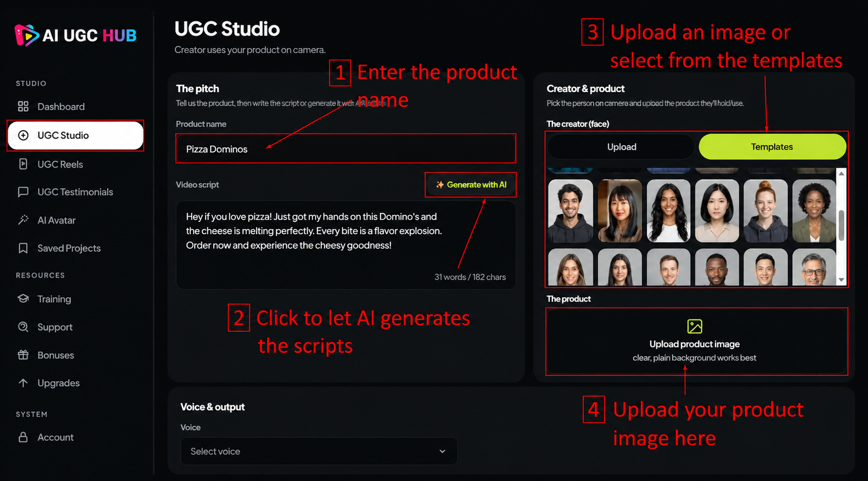Image resolution: width=868 pixels, height=481 pixels.
Task: Click the Upgrades up-arrow icon
Action: (23, 383)
